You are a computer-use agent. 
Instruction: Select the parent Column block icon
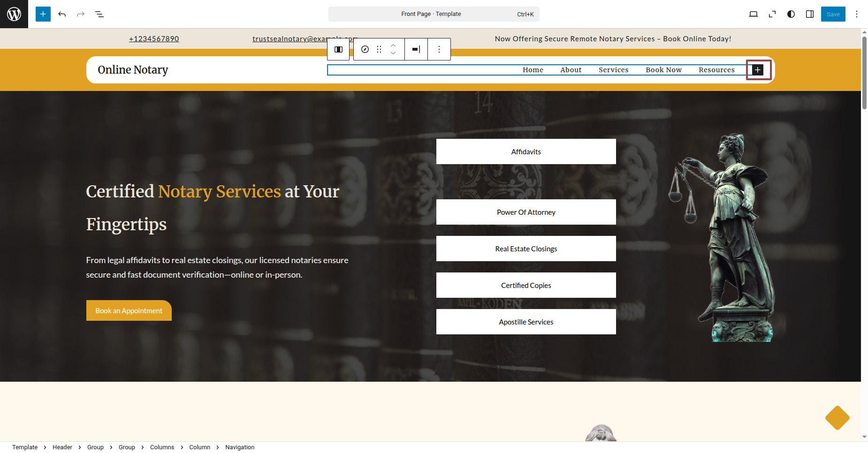338,49
